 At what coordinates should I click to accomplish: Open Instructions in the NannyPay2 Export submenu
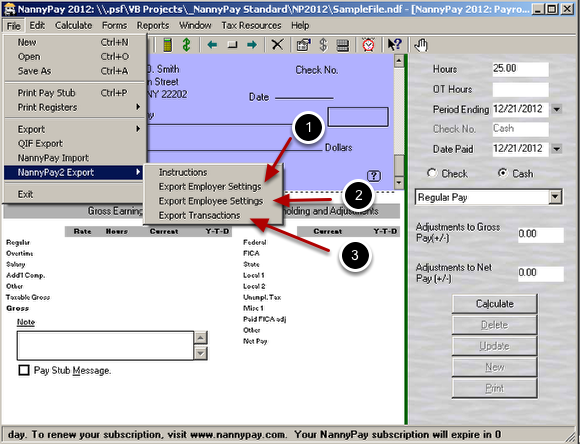[213, 172]
